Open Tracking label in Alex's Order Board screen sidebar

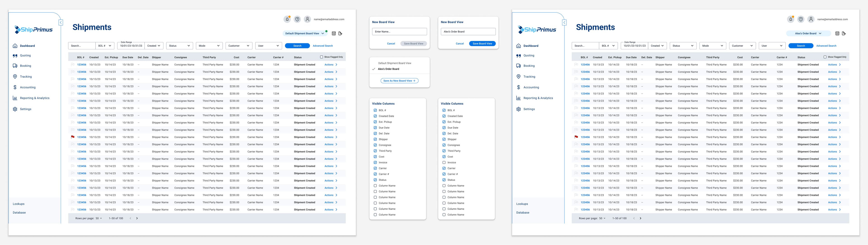[x=529, y=77]
